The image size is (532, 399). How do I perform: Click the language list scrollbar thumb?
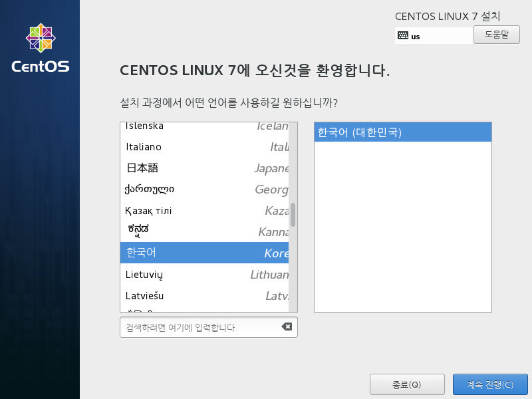point(293,214)
